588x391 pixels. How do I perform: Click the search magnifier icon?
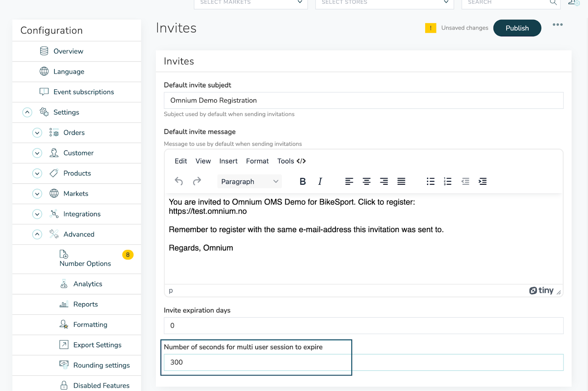point(553,2)
